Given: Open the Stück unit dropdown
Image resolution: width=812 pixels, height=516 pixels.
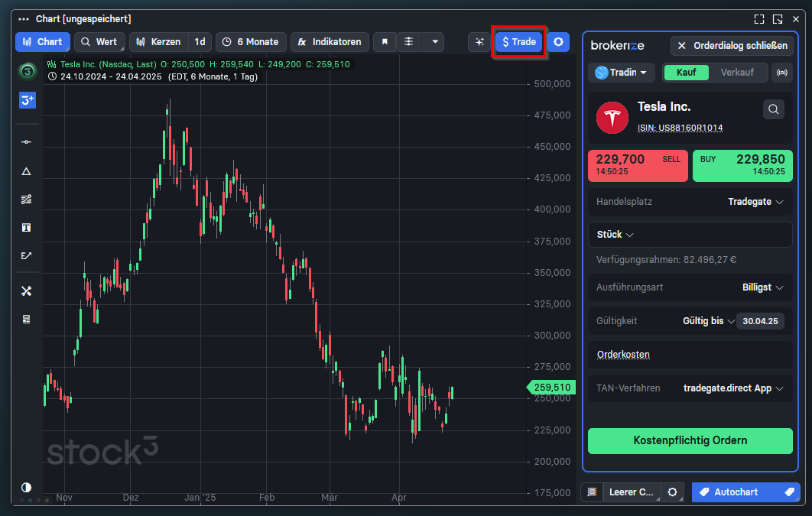Looking at the screenshot, I should pos(615,235).
